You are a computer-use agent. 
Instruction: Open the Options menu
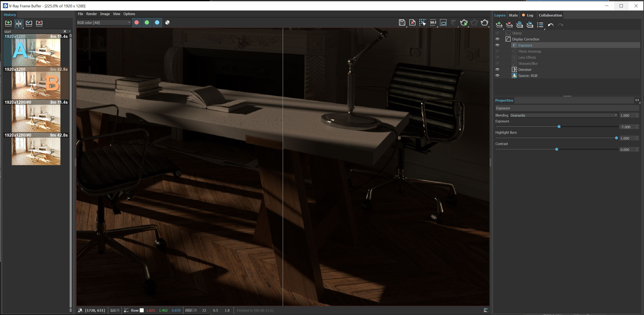coord(129,14)
